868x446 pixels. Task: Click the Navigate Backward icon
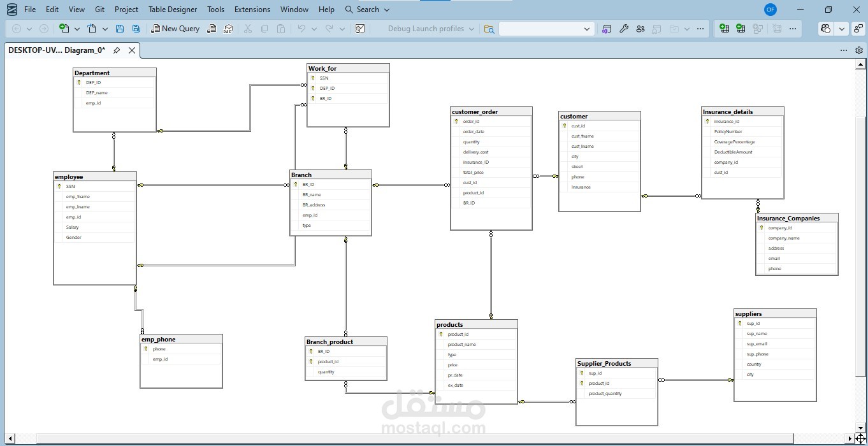click(x=17, y=29)
